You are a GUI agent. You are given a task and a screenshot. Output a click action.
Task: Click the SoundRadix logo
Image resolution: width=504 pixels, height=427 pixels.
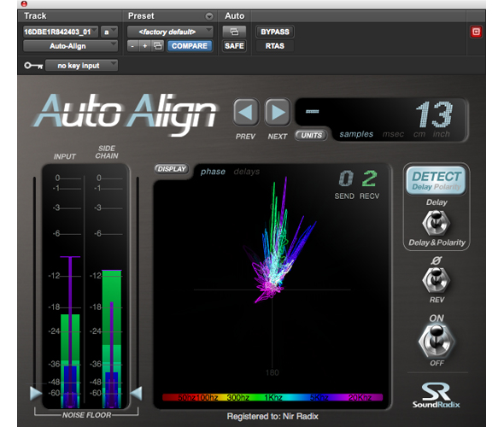tap(437, 395)
